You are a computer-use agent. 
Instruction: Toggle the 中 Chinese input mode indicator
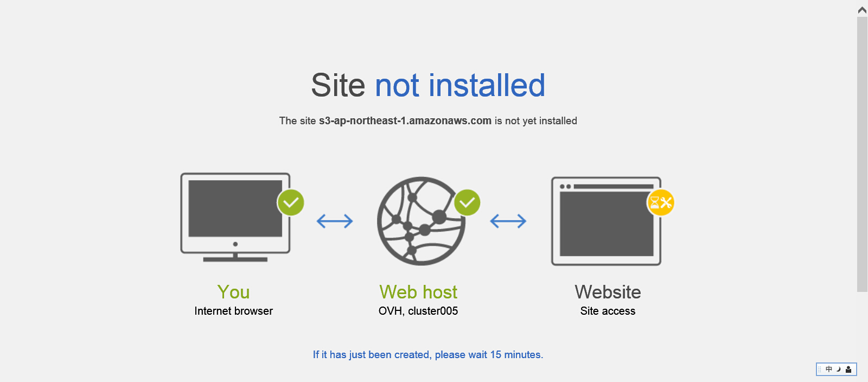829,369
